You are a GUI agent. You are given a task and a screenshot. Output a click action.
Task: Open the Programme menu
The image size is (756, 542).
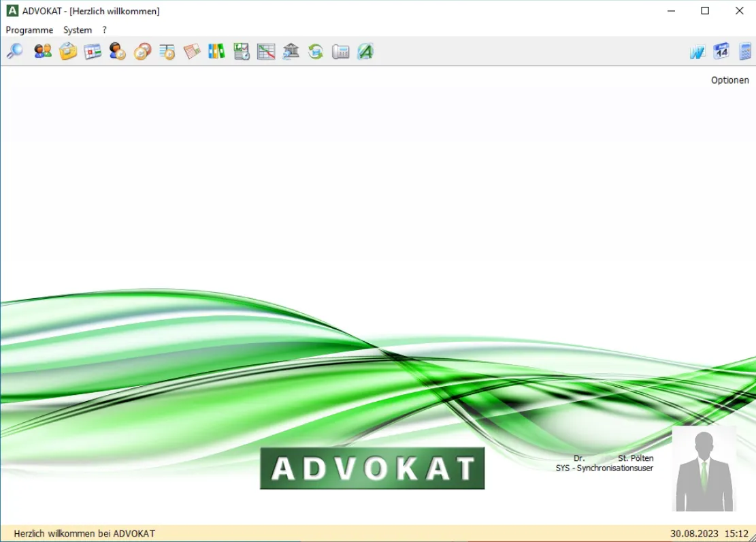pyautogui.click(x=29, y=30)
